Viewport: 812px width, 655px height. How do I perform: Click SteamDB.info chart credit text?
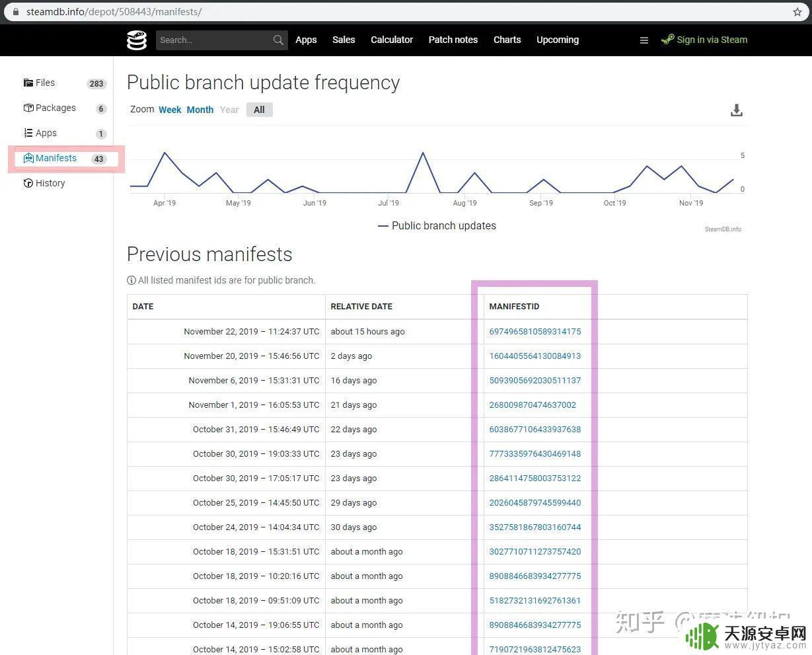coord(723,229)
